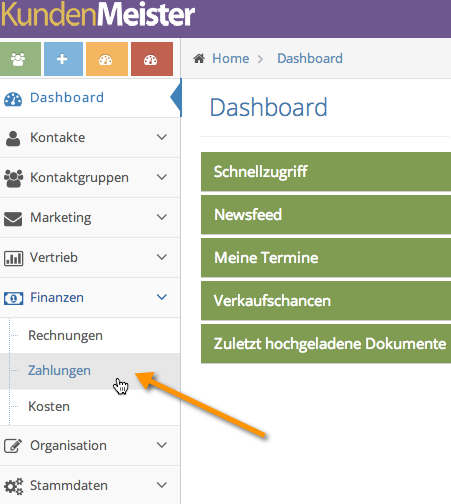This screenshot has height=504, width=451.
Task: Click the blue plus shortcut button
Action: [x=63, y=59]
